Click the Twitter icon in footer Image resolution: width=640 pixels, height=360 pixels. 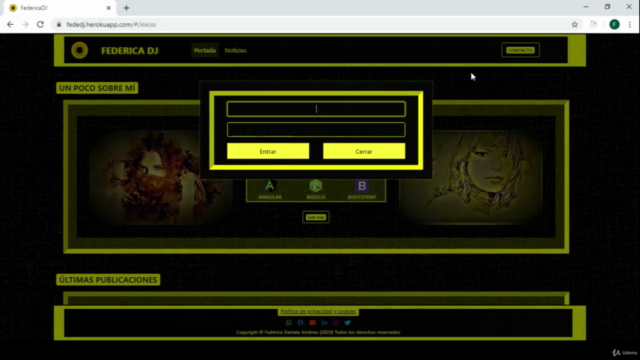point(348,322)
